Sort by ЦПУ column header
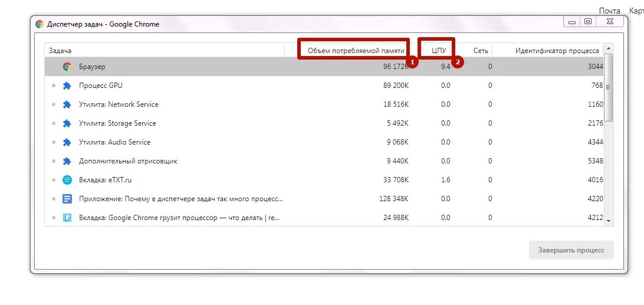 click(x=439, y=51)
